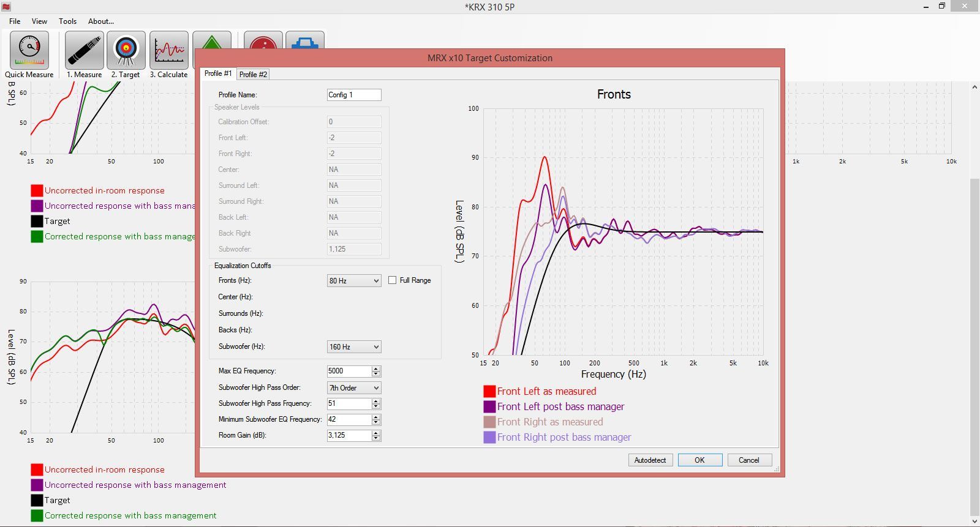Click the dialog resize grip corner

coord(777,469)
